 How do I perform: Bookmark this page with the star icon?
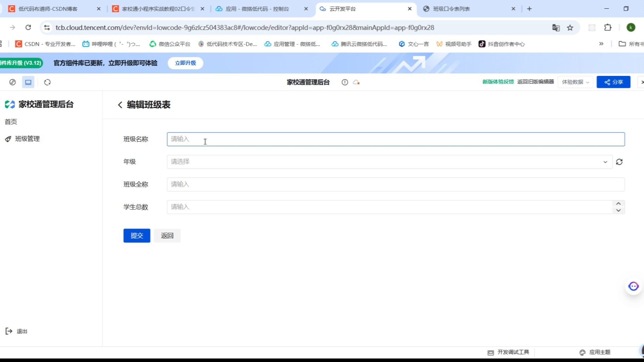point(570,27)
